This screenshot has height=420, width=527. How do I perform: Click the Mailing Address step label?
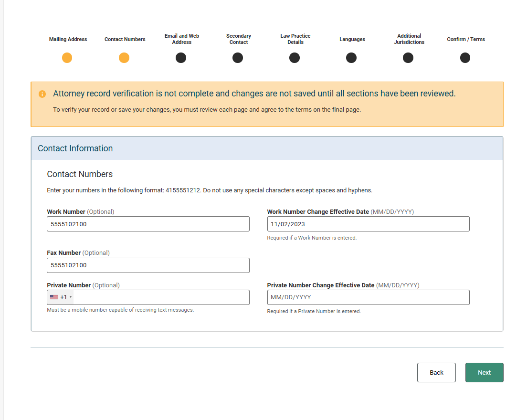(68, 39)
